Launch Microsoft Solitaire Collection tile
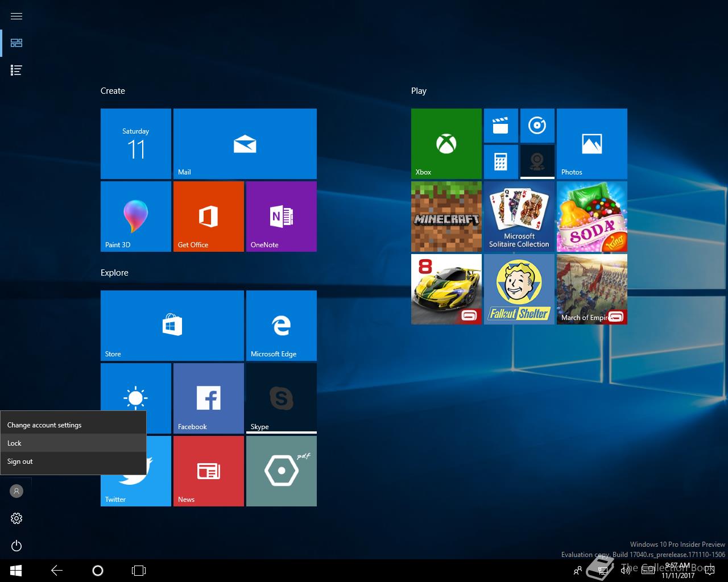Viewport: 728px width, 582px height. click(519, 217)
